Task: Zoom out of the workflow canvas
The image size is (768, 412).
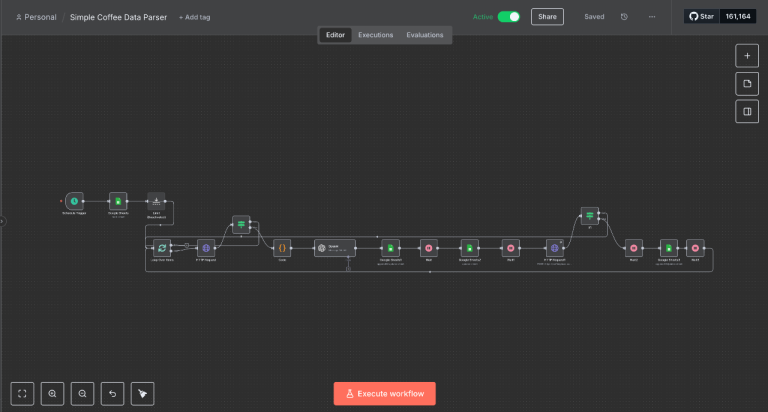Action: click(x=83, y=394)
